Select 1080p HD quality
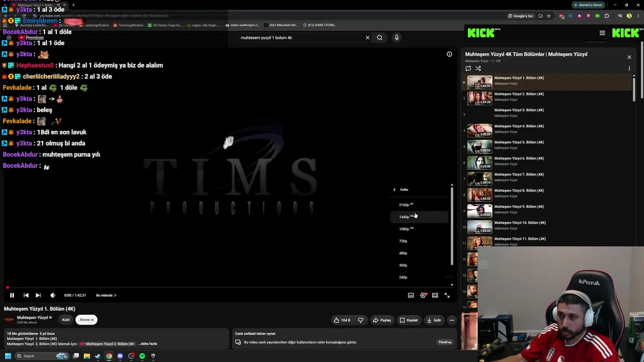 pyautogui.click(x=420, y=229)
